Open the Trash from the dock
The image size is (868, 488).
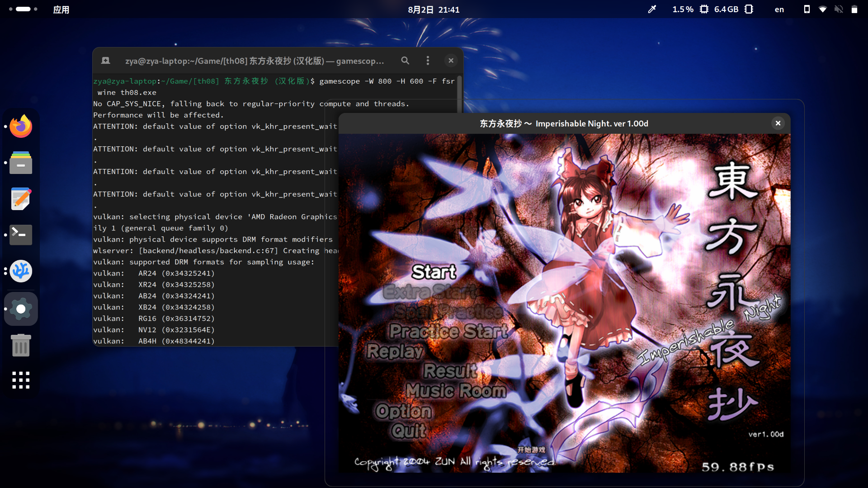tap(21, 345)
